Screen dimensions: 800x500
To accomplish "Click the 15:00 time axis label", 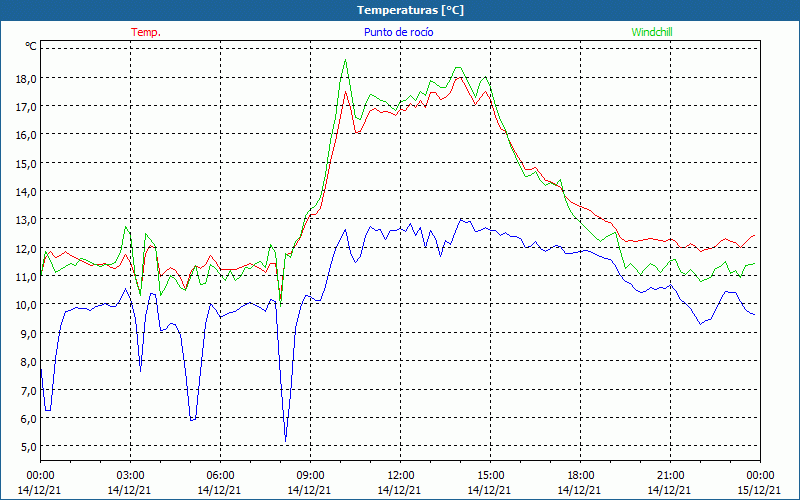I will tap(490, 475).
